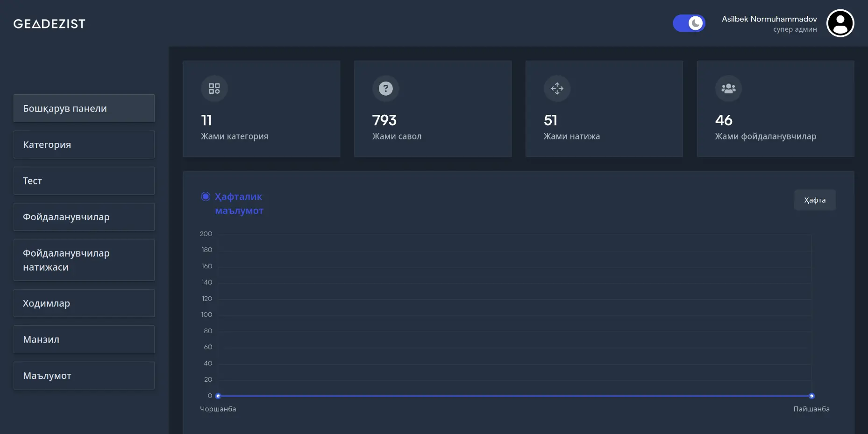Select Ходимлар from the sidebar
The image size is (868, 434).
pyautogui.click(x=84, y=303)
